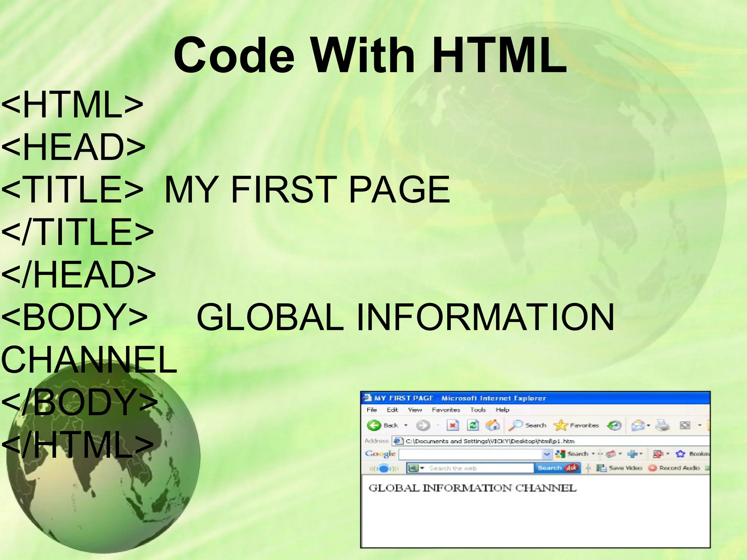747x560 pixels.
Task: Open the Tools menu
Action: pos(478,410)
